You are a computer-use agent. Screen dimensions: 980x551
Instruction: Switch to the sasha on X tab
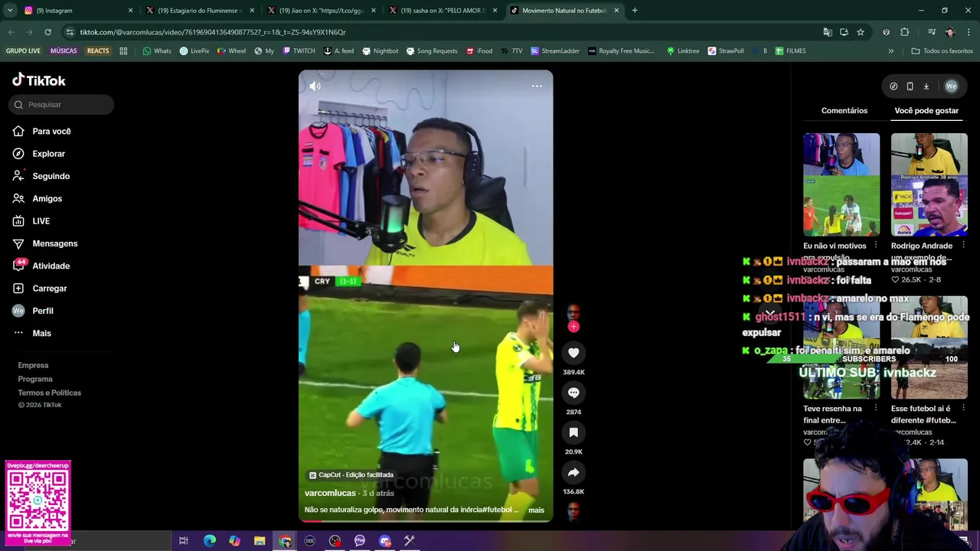(x=443, y=11)
